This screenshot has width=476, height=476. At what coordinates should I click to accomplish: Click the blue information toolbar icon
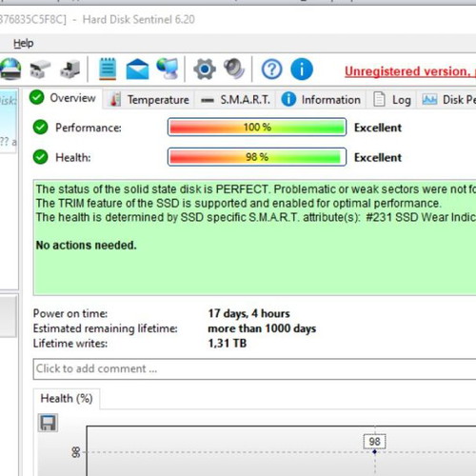pos(302,69)
